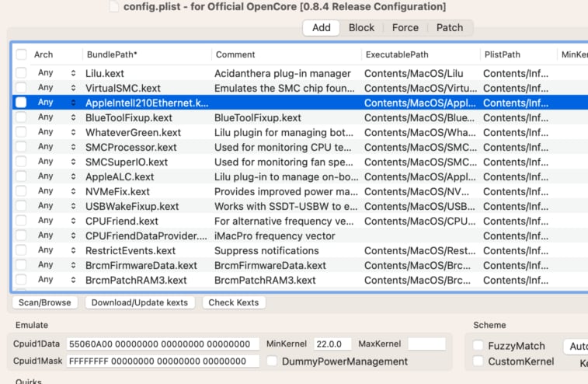Select the NVMeFix.kext bundle path
Image resolution: width=588 pixels, height=384 pixels.
[x=117, y=191]
